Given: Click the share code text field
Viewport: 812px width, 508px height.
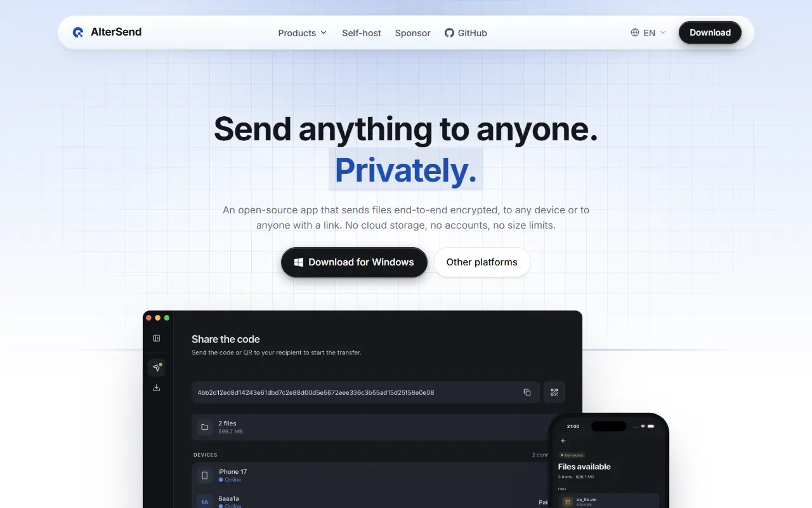Looking at the screenshot, I should coord(366,392).
